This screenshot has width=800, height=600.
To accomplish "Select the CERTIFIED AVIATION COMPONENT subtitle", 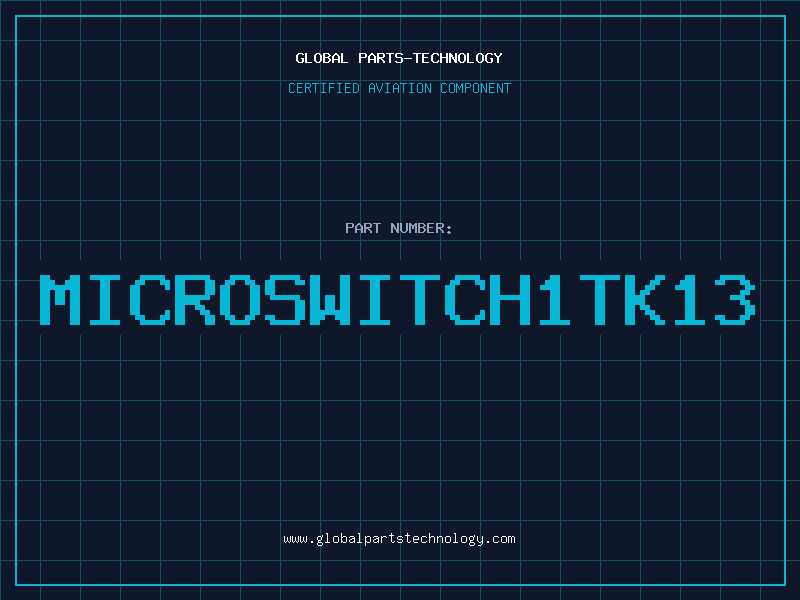I will tap(399, 88).
